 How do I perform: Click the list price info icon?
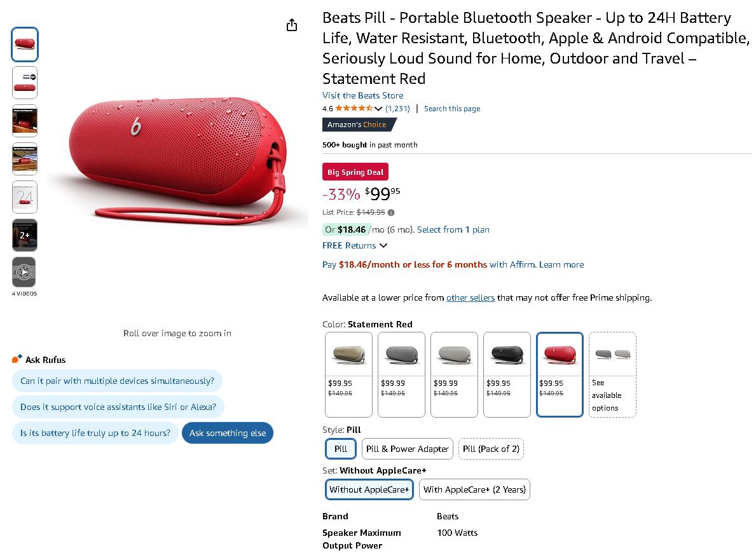click(391, 212)
